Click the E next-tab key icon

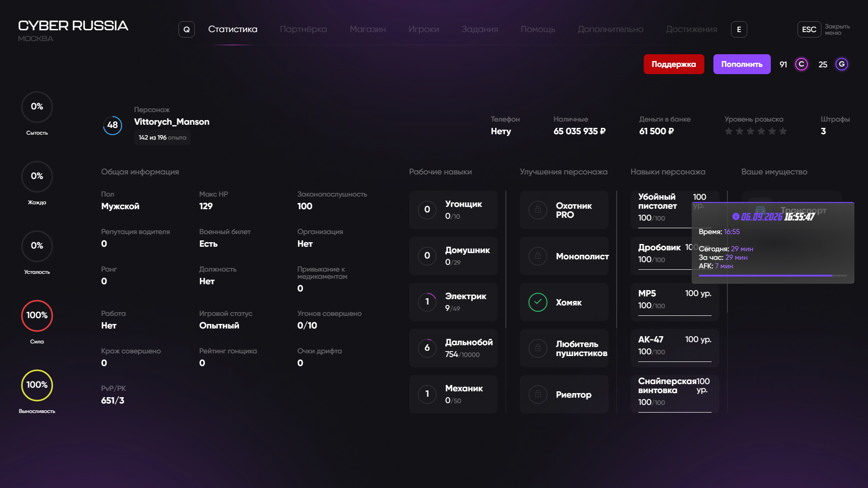tap(739, 29)
